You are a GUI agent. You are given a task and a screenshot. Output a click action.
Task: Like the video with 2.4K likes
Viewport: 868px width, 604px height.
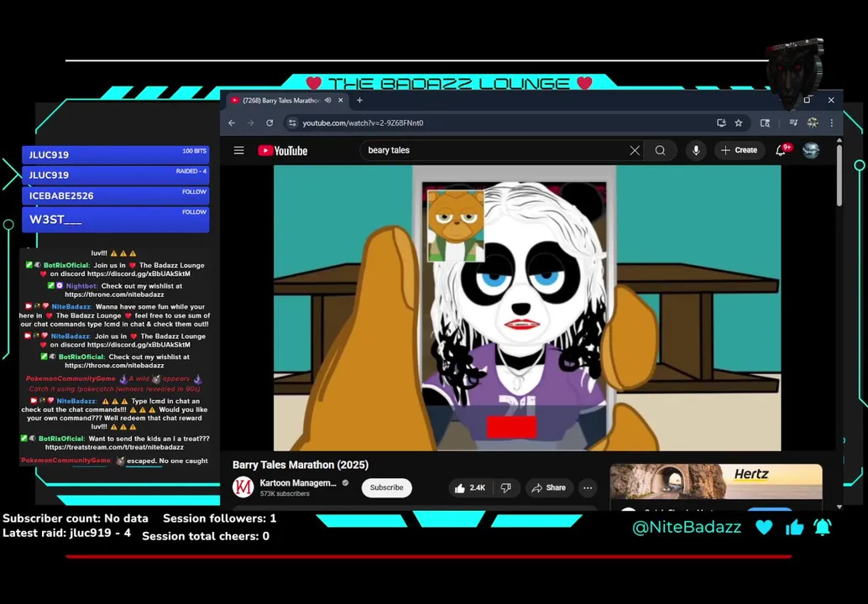click(469, 488)
